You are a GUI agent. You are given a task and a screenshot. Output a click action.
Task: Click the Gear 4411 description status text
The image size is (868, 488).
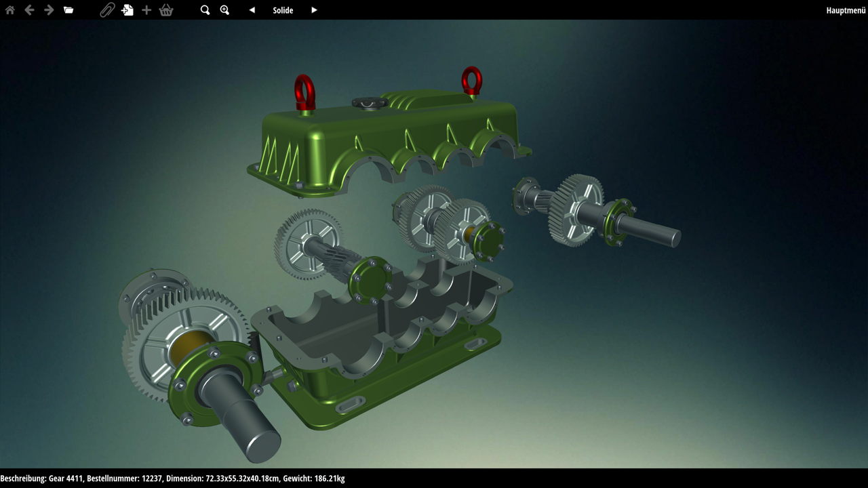point(173,479)
